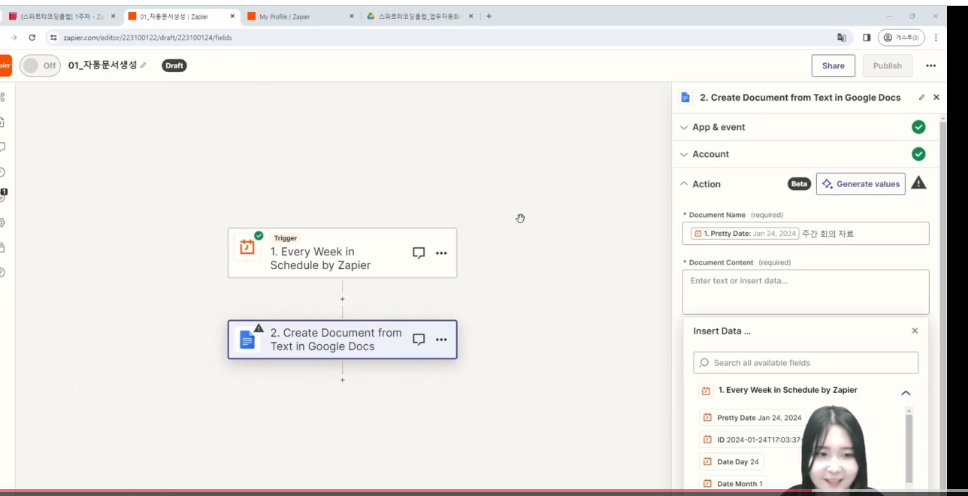Select the Create Document from Text step

click(x=342, y=339)
